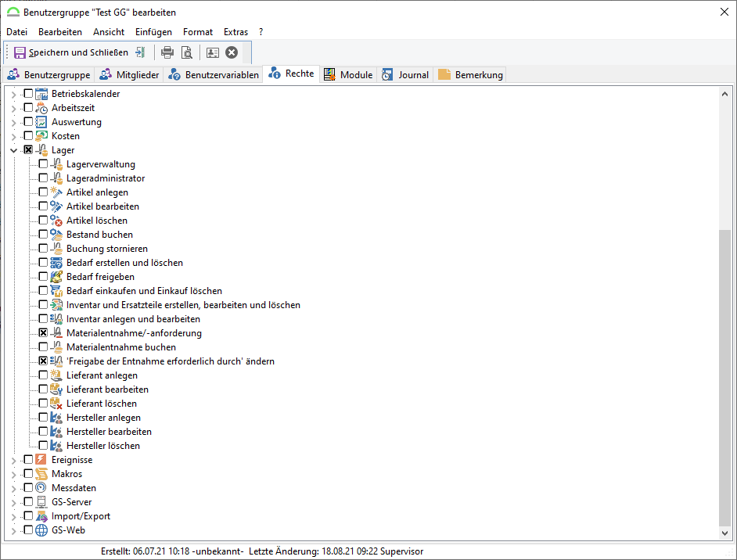
Task: Select the Bedarf erstellen und löschen row
Action: tap(124, 263)
